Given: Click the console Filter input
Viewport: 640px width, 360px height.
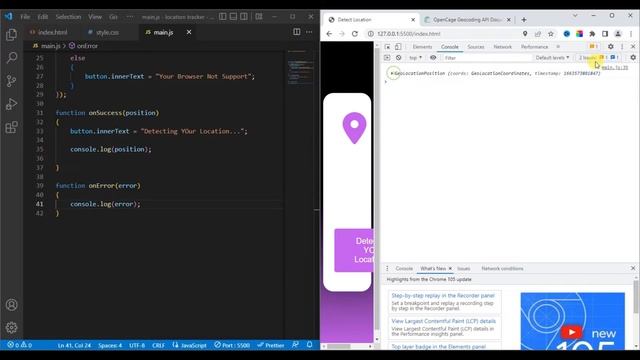Looking at the screenshot, I should (487, 58).
